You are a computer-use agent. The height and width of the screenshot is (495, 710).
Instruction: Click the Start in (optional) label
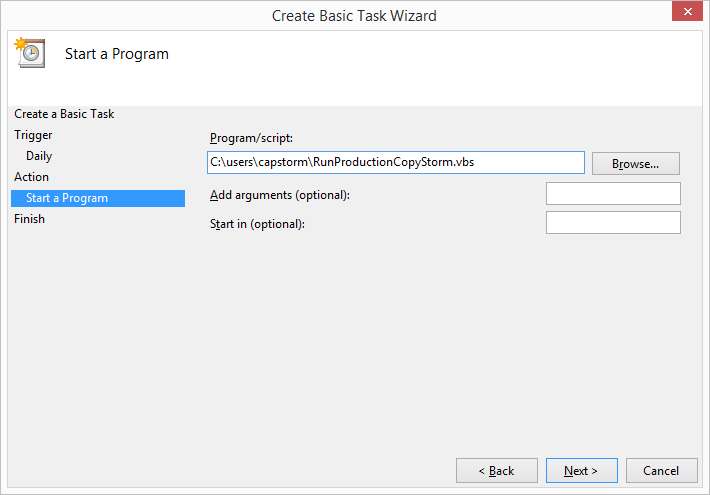click(x=257, y=224)
